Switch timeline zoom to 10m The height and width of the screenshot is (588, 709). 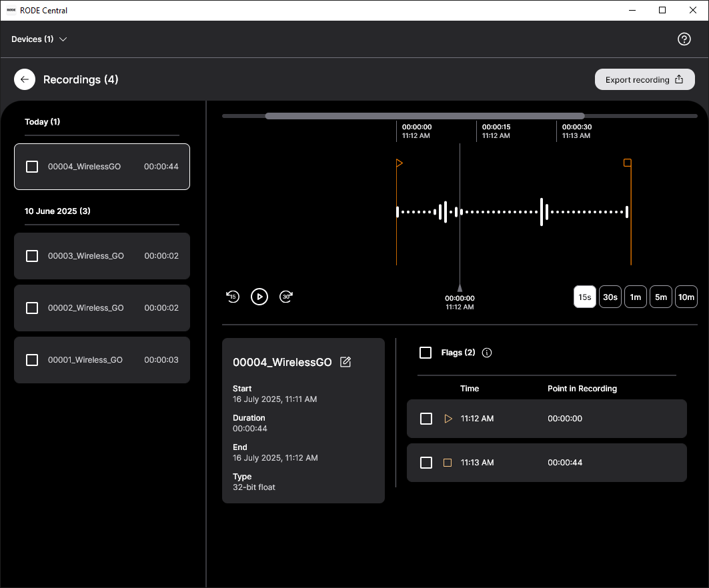(686, 297)
